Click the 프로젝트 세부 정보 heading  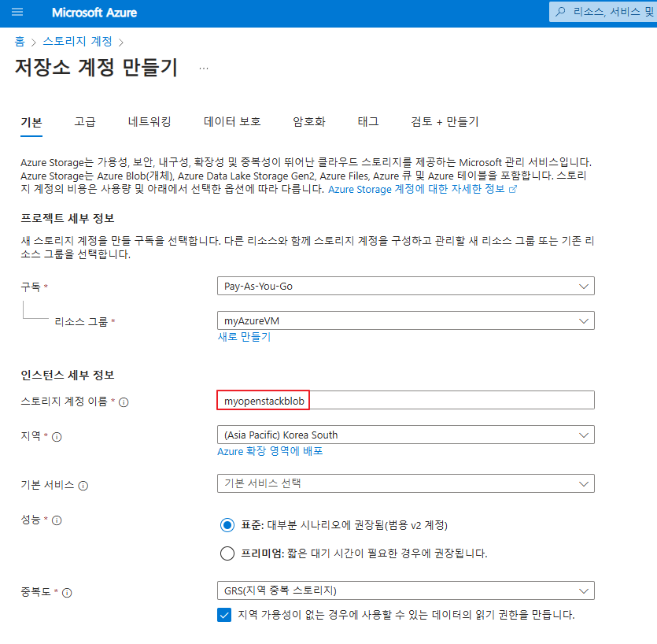pos(68,218)
